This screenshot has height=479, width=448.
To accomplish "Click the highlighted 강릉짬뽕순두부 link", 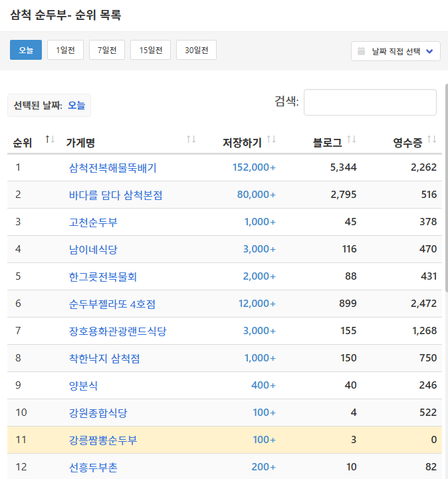I will [x=103, y=440].
